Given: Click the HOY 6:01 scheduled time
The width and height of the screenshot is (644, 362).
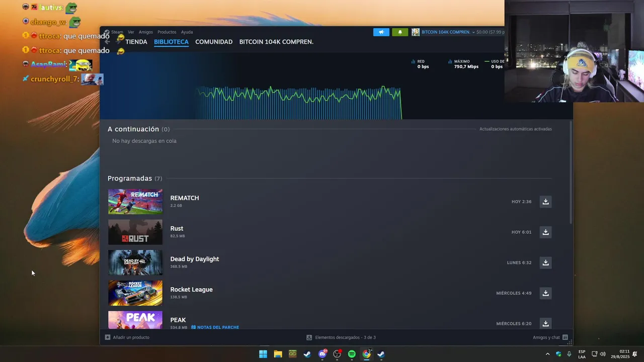Looking at the screenshot, I should [x=521, y=232].
